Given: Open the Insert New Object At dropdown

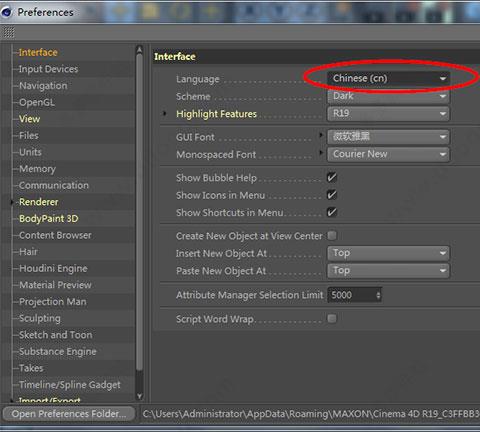Looking at the screenshot, I should coord(388,253).
